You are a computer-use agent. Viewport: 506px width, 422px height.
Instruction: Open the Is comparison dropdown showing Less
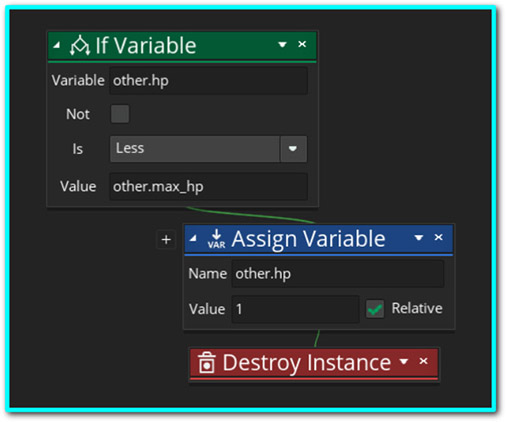click(x=208, y=149)
